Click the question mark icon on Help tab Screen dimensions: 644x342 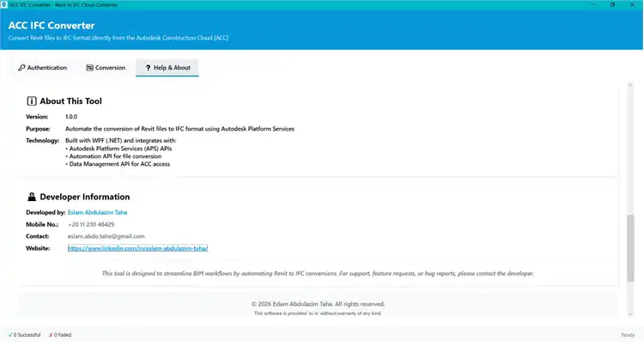(149, 67)
